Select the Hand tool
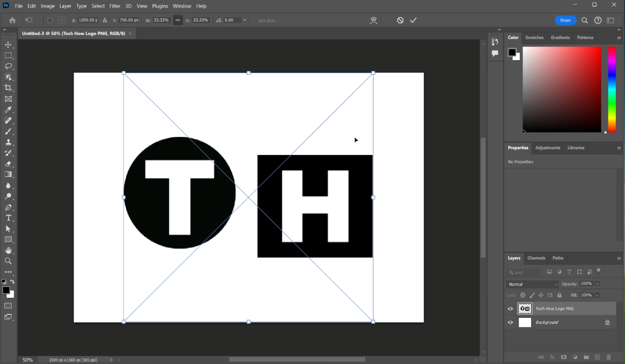 pos(8,250)
